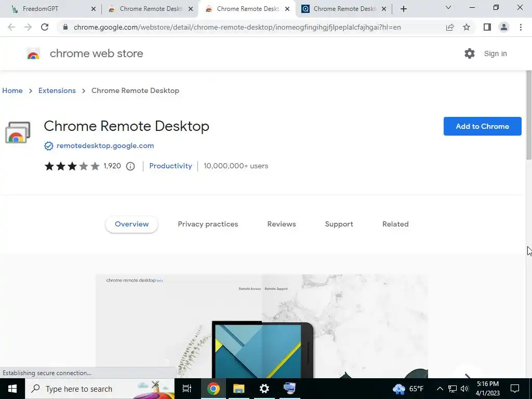The height and width of the screenshot is (399, 532).
Task: Close the FreedomGPT tab
Action: pos(94,9)
